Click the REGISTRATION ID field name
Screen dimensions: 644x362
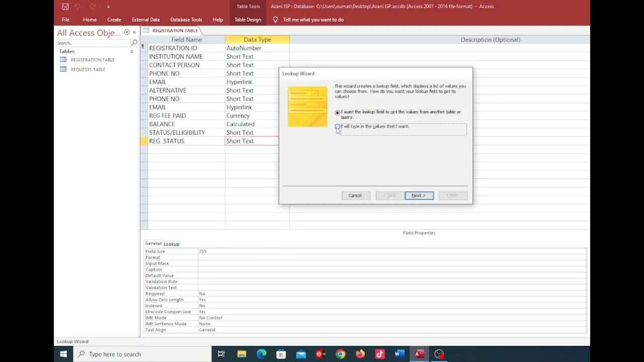click(x=173, y=48)
